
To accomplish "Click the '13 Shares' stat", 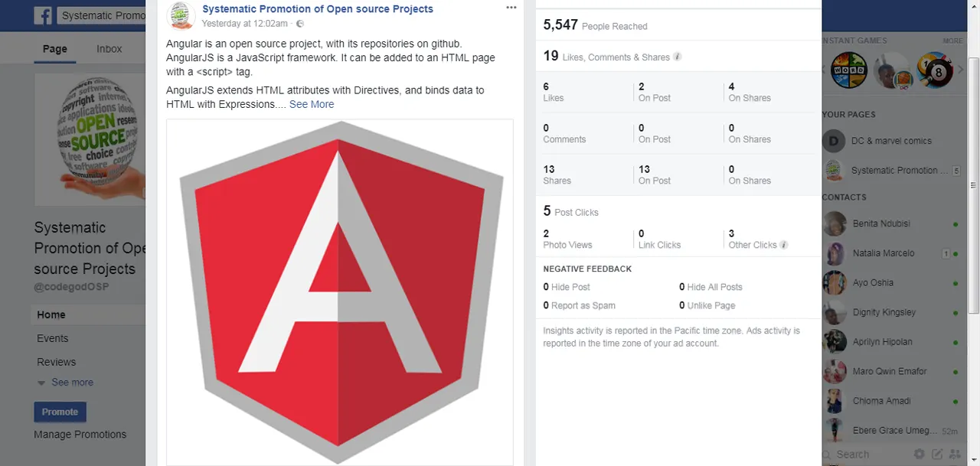I will point(557,175).
